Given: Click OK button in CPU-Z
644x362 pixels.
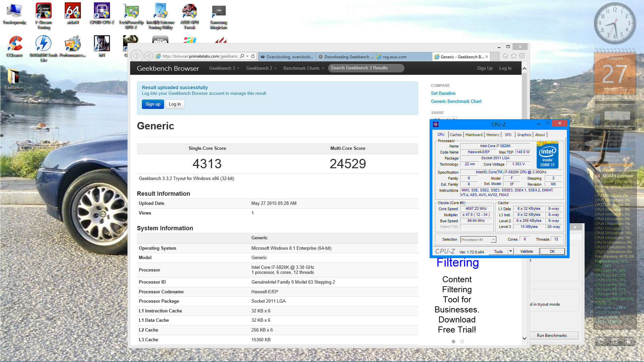Looking at the screenshot, I should [552, 251].
